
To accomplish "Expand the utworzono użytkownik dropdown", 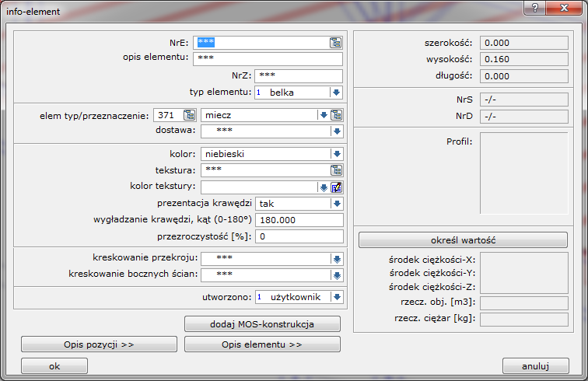I will [x=336, y=297].
